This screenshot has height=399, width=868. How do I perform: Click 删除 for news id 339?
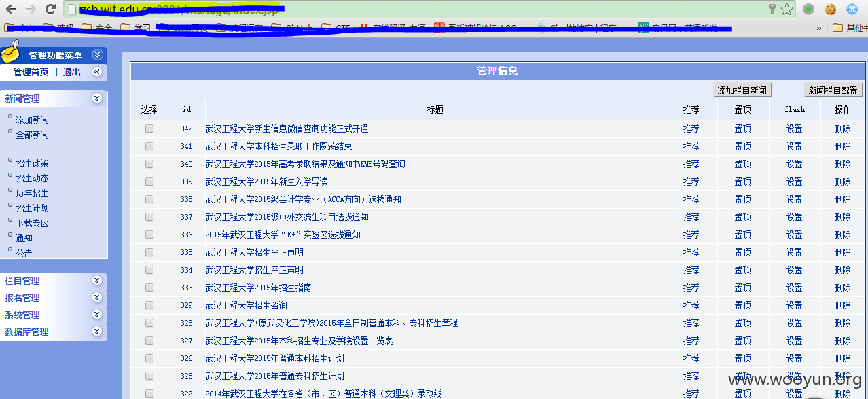click(842, 181)
